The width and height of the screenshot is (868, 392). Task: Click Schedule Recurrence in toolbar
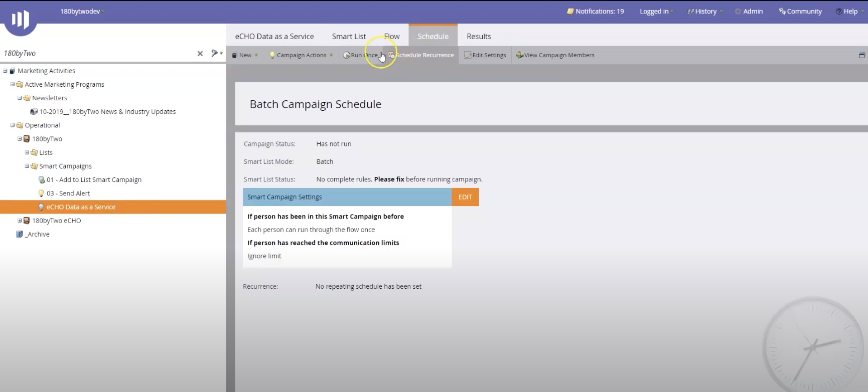point(421,55)
